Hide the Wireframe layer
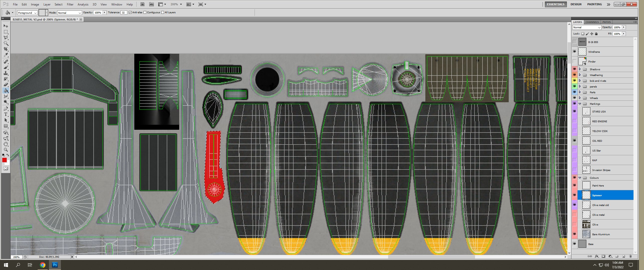Image resolution: width=644 pixels, height=270 pixels. [x=575, y=51]
